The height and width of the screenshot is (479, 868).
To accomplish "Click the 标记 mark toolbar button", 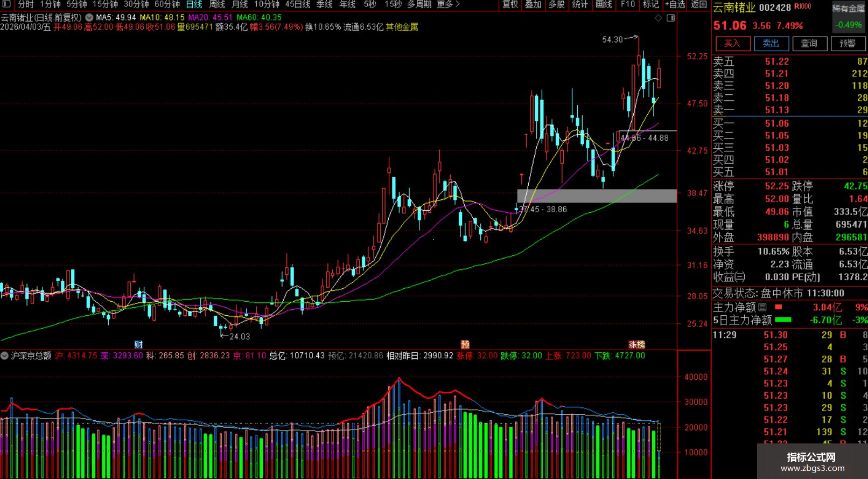I will [x=650, y=4].
